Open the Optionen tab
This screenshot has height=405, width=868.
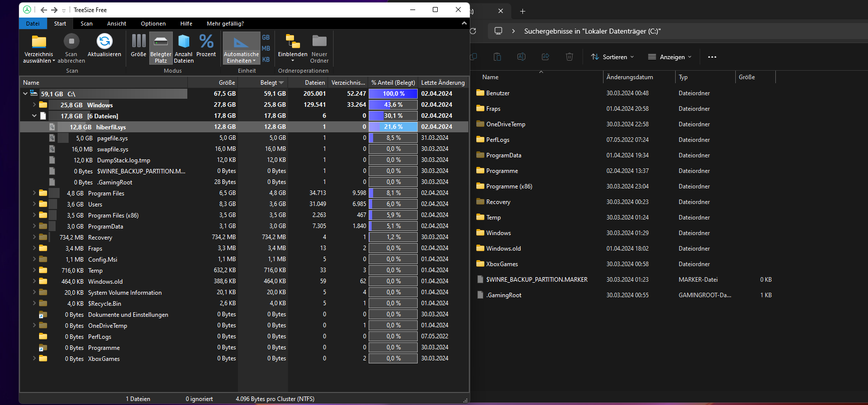click(153, 24)
